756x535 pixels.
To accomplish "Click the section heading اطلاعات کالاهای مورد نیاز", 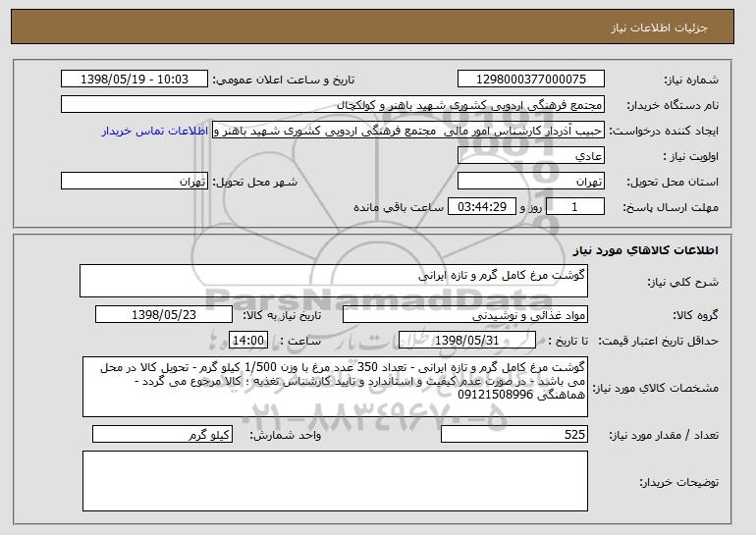I will pyautogui.click(x=646, y=250).
